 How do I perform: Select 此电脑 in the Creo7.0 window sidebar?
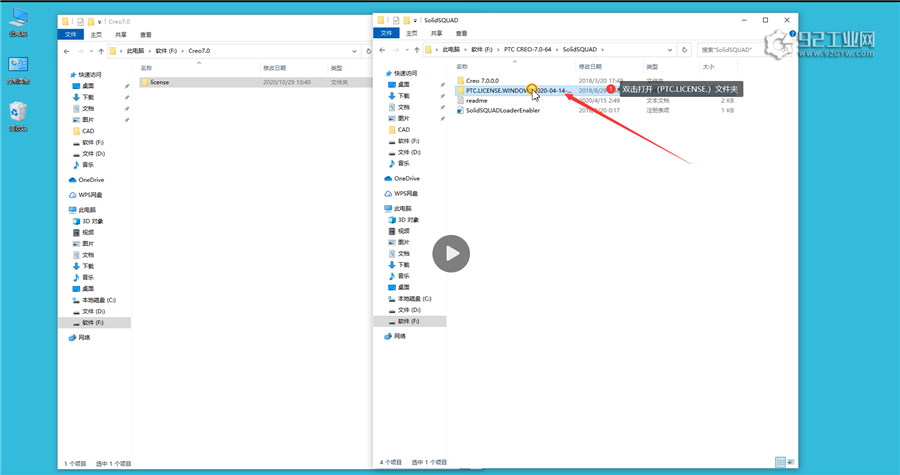click(83, 209)
